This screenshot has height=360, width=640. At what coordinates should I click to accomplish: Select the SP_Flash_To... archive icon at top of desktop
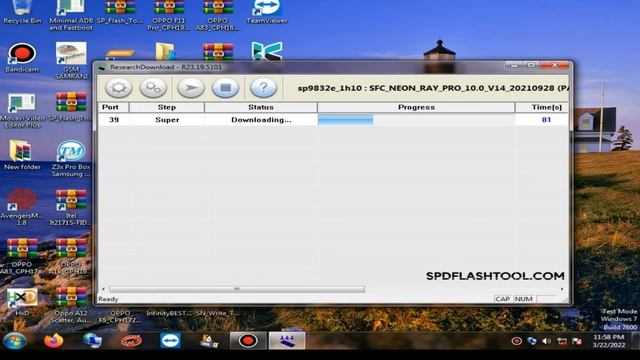(120, 12)
